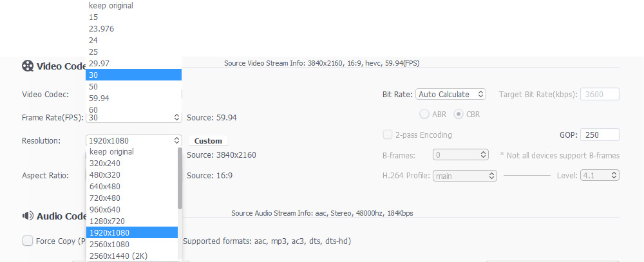This screenshot has width=644, height=262.
Task: Select the ABR radio button
Action: pyautogui.click(x=424, y=114)
